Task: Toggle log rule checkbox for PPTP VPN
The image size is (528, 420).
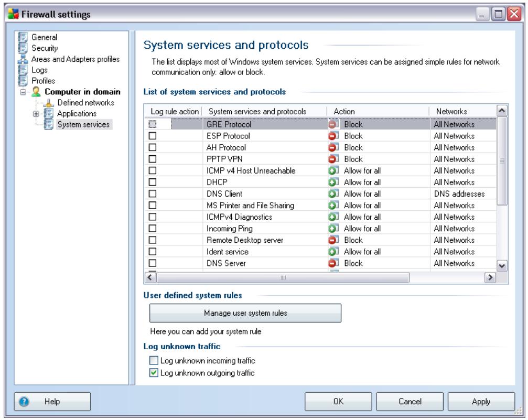Action: pyautogui.click(x=153, y=159)
